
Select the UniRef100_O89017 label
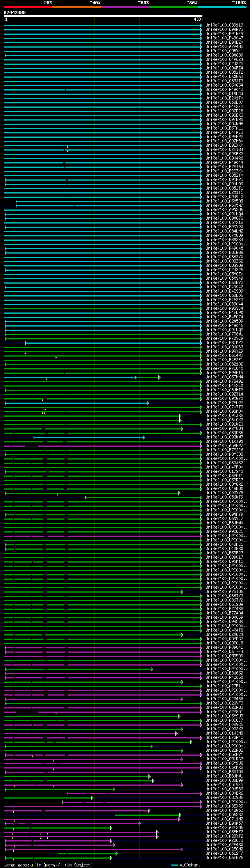click(224, 557)
